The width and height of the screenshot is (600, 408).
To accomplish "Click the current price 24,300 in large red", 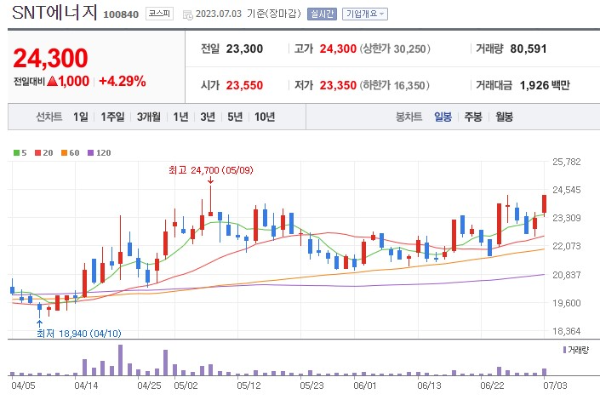I will pyautogui.click(x=51, y=58).
